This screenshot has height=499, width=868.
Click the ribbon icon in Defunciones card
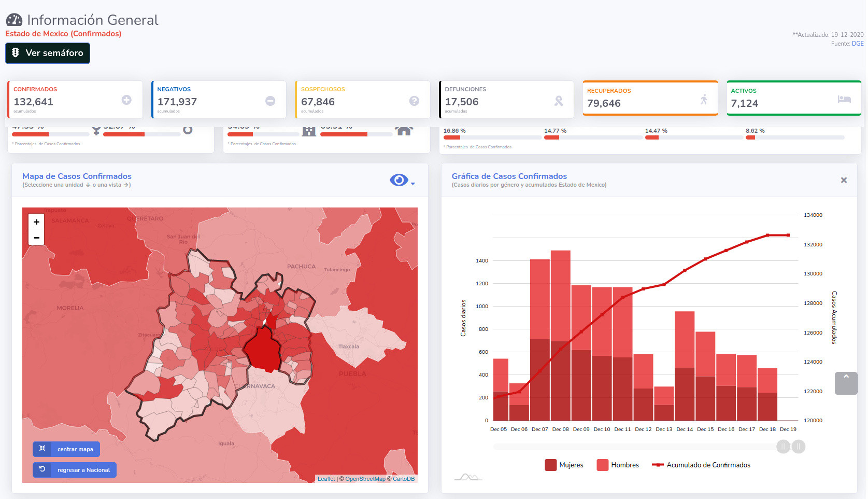(558, 101)
